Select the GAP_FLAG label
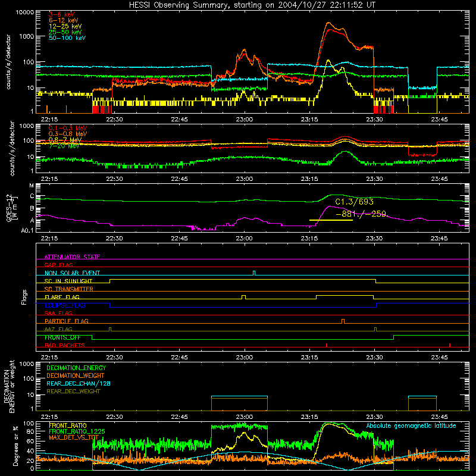 58,265
